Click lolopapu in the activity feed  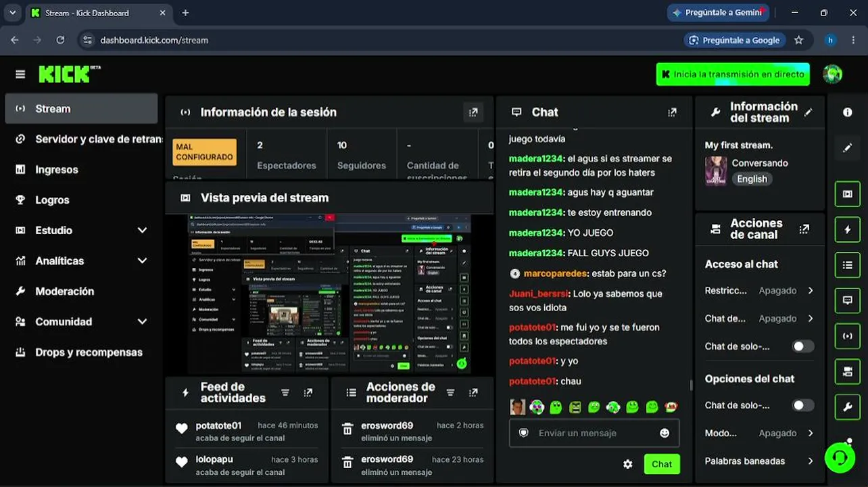214,459
